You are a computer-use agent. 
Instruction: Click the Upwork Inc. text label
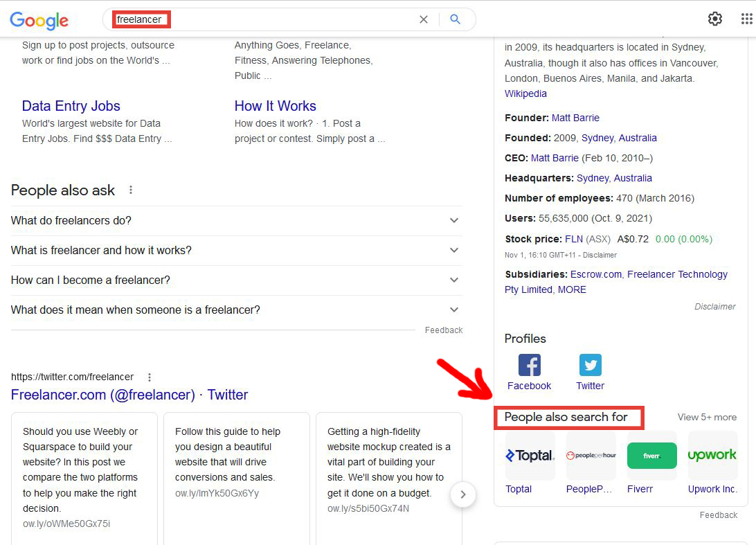[712, 489]
